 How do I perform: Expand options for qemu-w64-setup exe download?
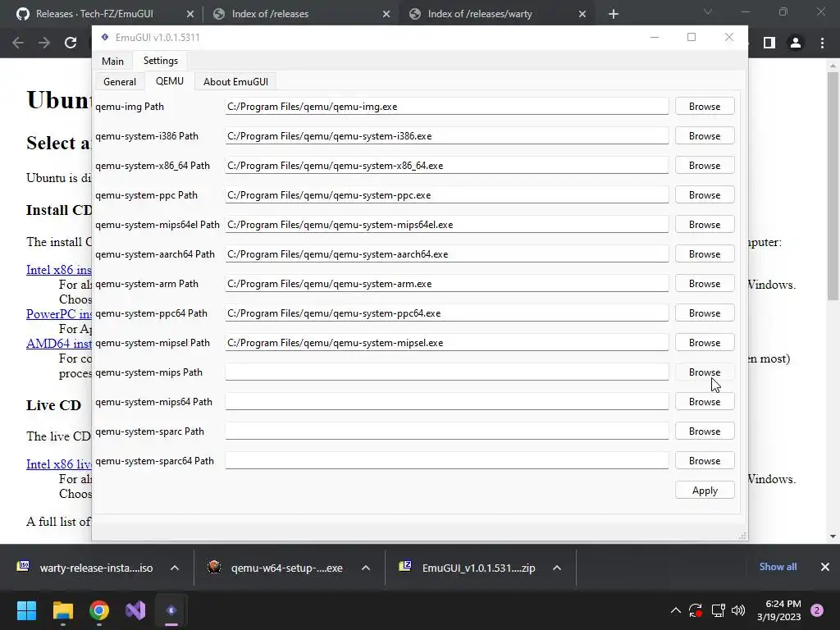coord(366,568)
